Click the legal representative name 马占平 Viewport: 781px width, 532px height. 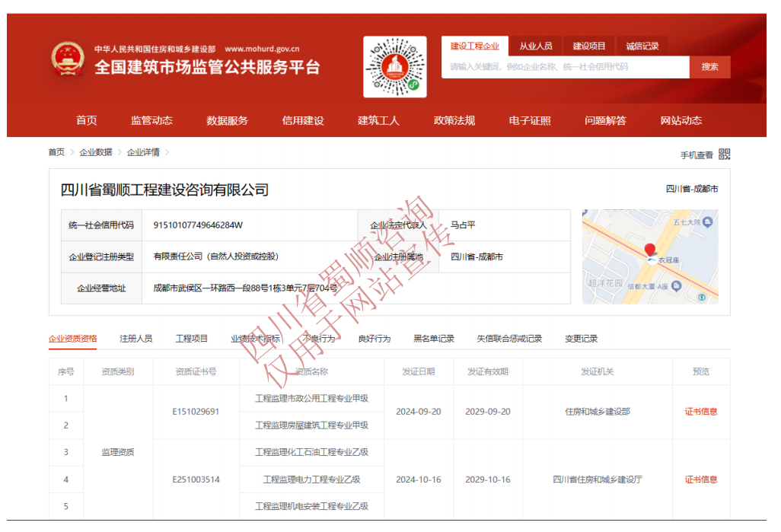[463, 225]
